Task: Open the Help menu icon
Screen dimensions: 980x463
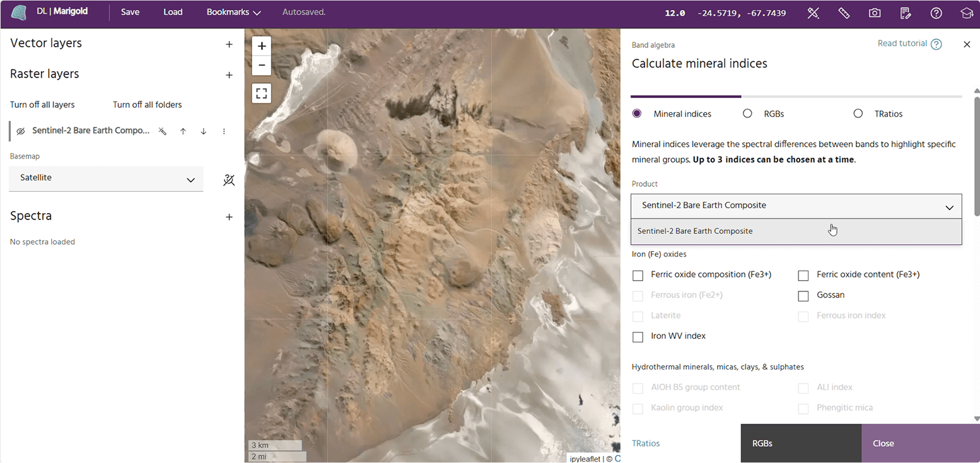Action: click(936, 13)
